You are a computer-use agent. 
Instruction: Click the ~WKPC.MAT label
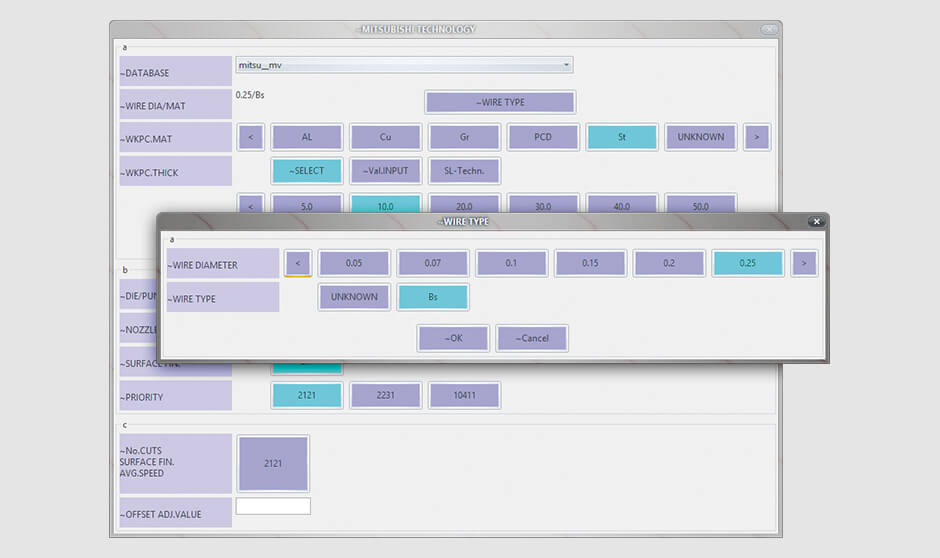tap(176, 137)
